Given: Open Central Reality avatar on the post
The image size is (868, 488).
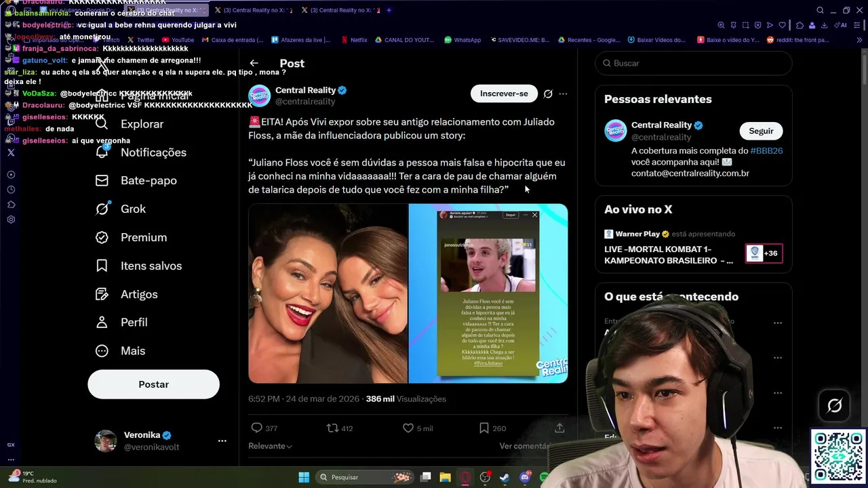Looking at the screenshot, I should click(x=259, y=96).
